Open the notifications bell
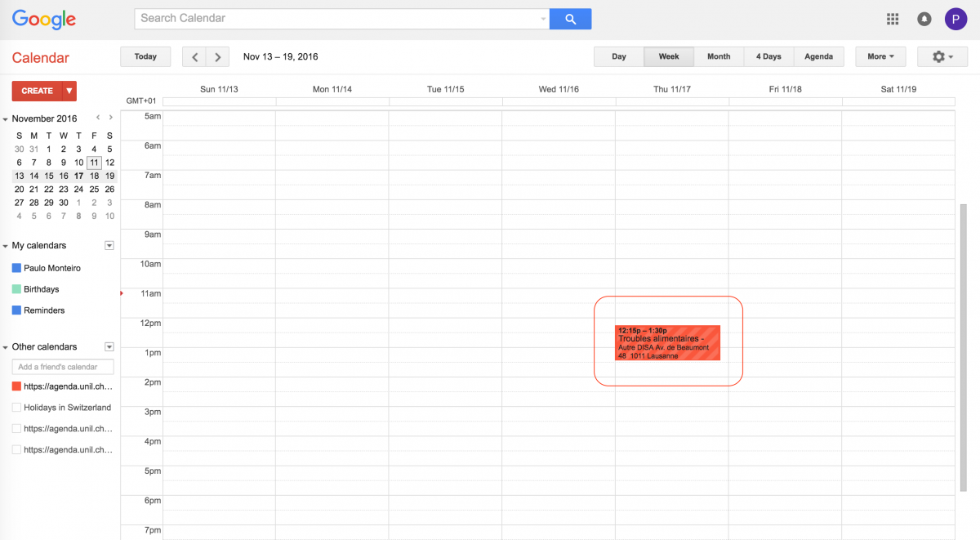Viewport: 980px width, 540px height. point(924,19)
